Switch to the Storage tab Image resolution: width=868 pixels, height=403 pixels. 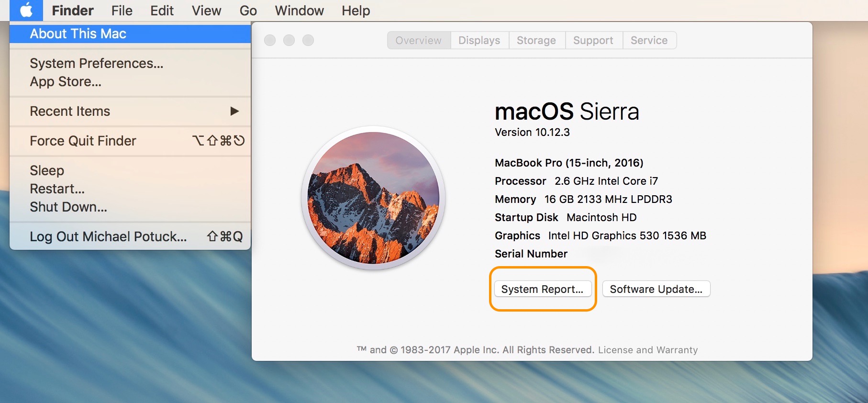pos(536,40)
